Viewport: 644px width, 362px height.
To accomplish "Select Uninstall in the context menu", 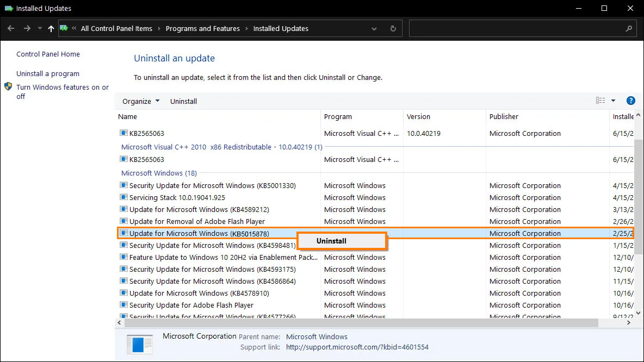I will point(342,241).
